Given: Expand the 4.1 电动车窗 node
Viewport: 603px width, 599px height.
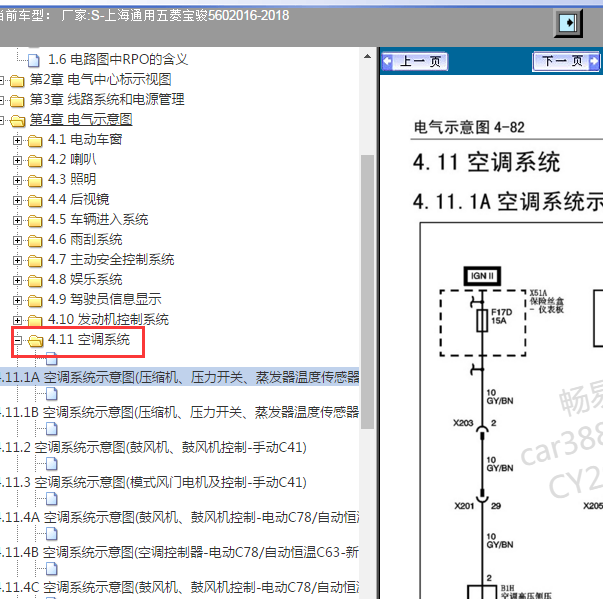Looking at the screenshot, I should coord(17,140).
